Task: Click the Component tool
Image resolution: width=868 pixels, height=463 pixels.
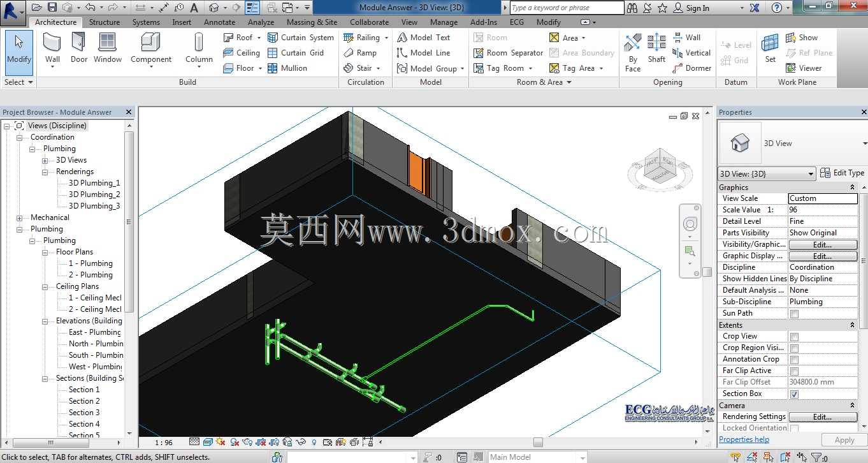Action: click(x=151, y=50)
